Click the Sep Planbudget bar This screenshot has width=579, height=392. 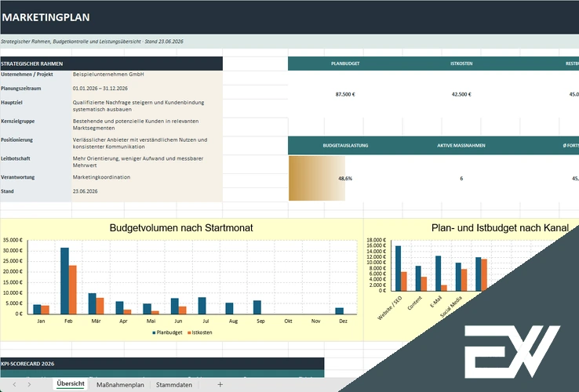pos(257,307)
